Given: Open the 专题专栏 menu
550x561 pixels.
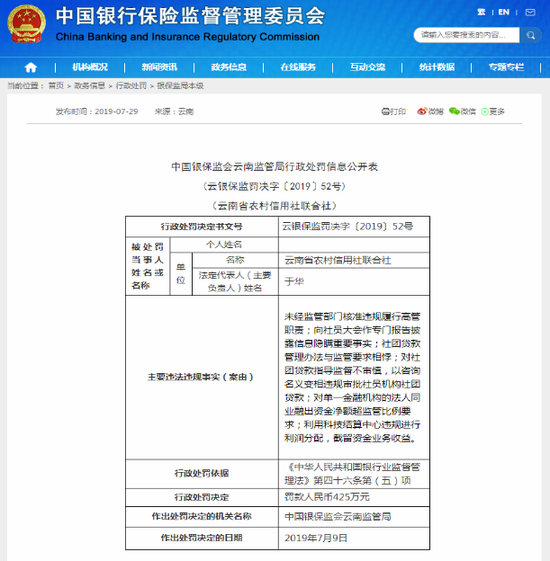Looking at the screenshot, I should pyautogui.click(x=506, y=67).
